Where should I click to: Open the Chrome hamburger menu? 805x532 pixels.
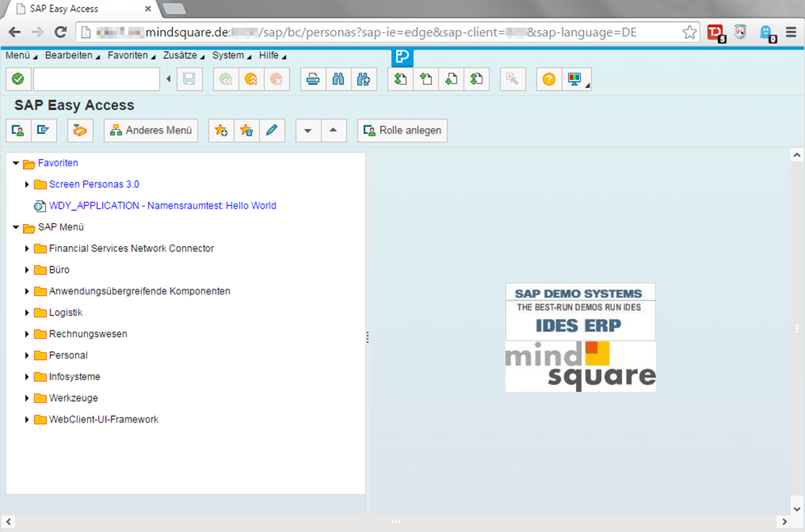click(791, 32)
